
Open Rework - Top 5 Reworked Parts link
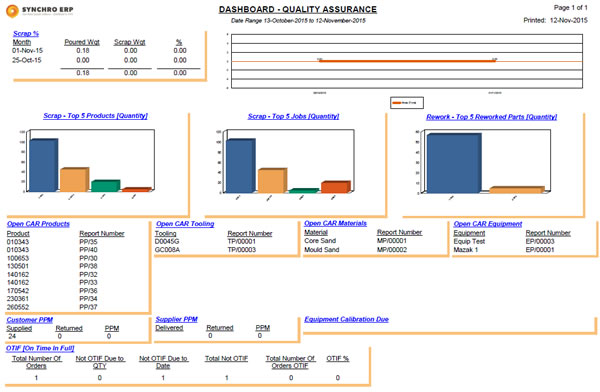pos(492,117)
